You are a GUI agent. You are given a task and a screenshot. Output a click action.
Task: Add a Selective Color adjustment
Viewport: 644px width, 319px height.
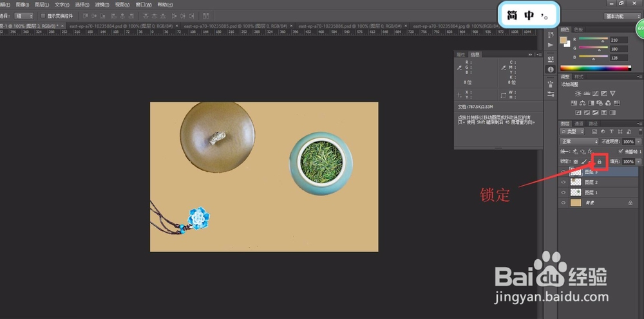(x=604, y=113)
